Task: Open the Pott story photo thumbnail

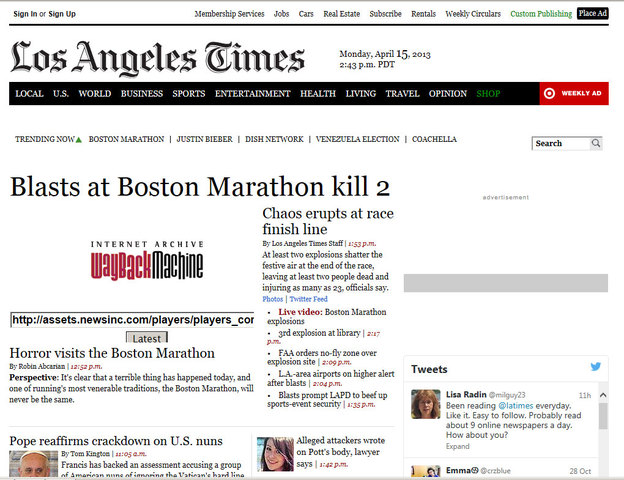Action: (x=275, y=454)
